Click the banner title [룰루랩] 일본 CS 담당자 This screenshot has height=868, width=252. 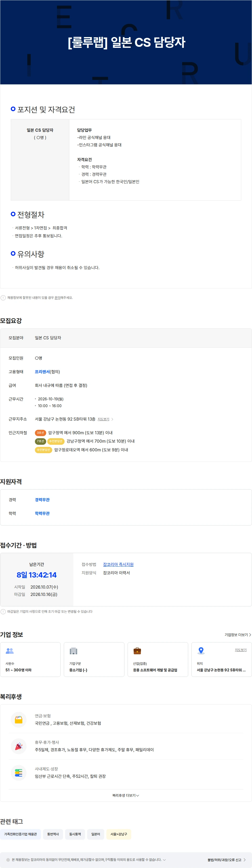tap(126, 43)
